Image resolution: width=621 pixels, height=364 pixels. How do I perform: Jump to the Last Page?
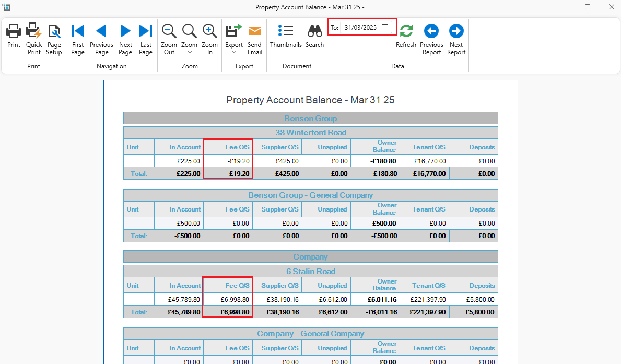coord(146,31)
